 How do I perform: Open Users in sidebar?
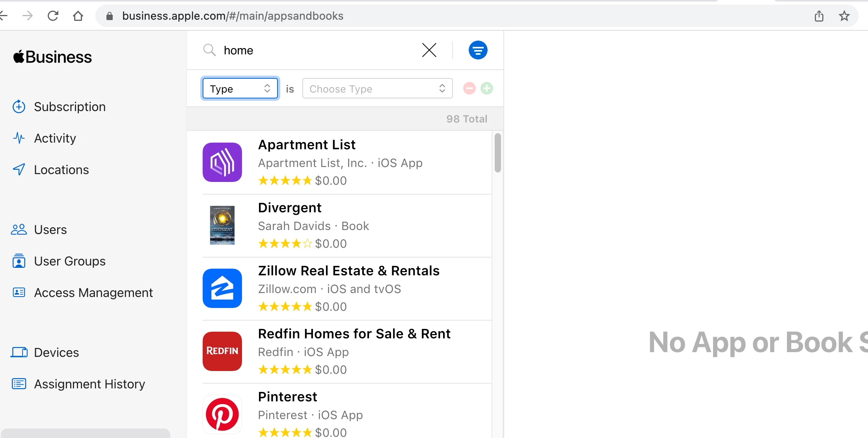(x=50, y=230)
